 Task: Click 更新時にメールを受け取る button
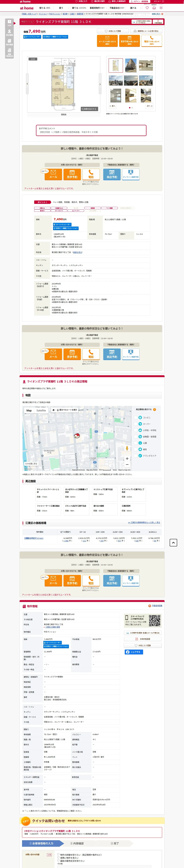[146, 31]
